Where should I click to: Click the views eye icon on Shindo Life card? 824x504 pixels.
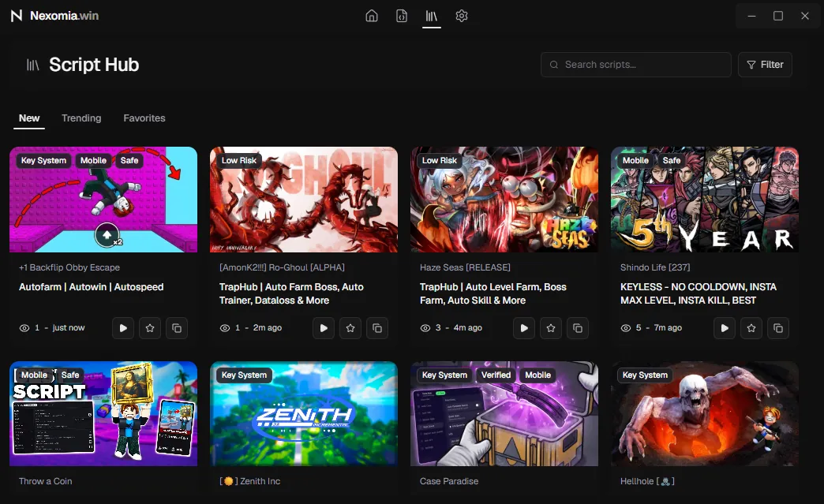[x=625, y=328]
